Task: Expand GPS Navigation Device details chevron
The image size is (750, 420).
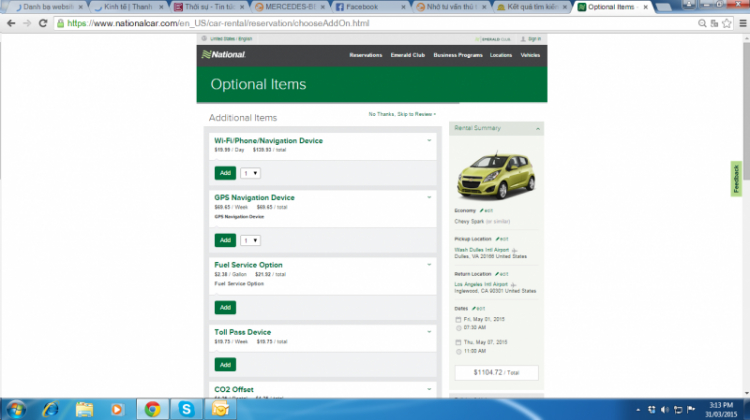Action: coord(429,198)
